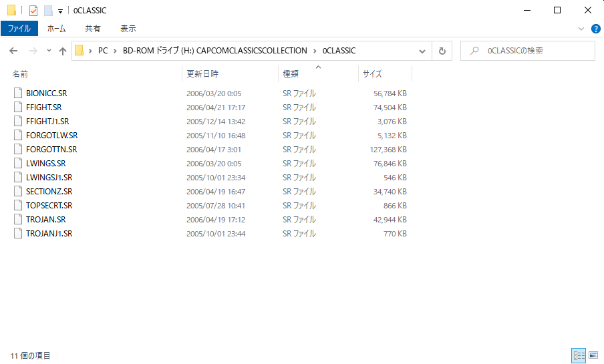
Task: Switch to the 共有 ribbon tab
Action: click(x=92, y=29)
